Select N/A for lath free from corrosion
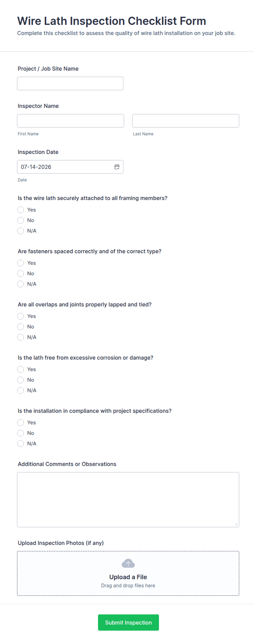This screenshot has height=644, width=254. point(20,390)
